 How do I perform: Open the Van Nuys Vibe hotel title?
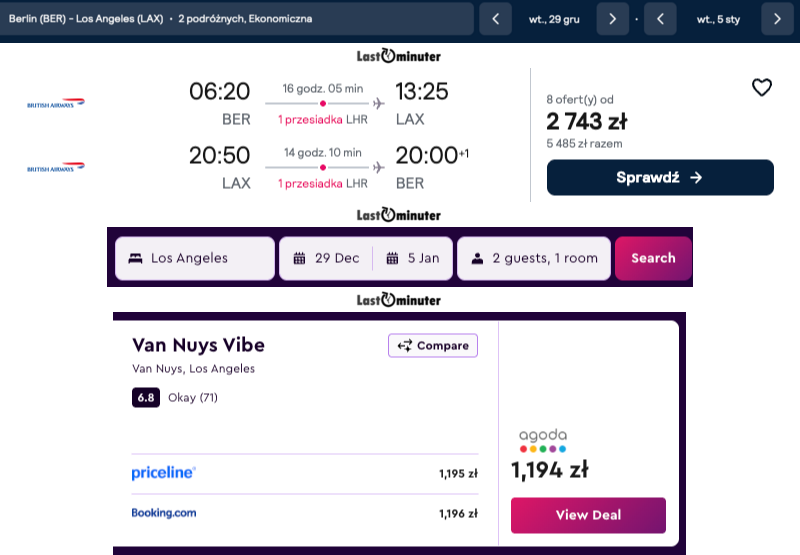tap(198, 345)
